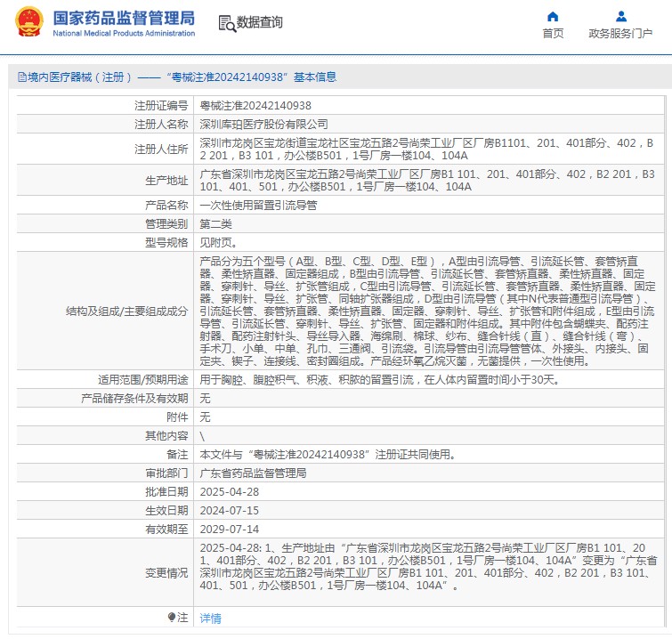Select expiry date 2029-07-14 value
672x639 pixels.
pyautogui.click(x=229, y=529)
